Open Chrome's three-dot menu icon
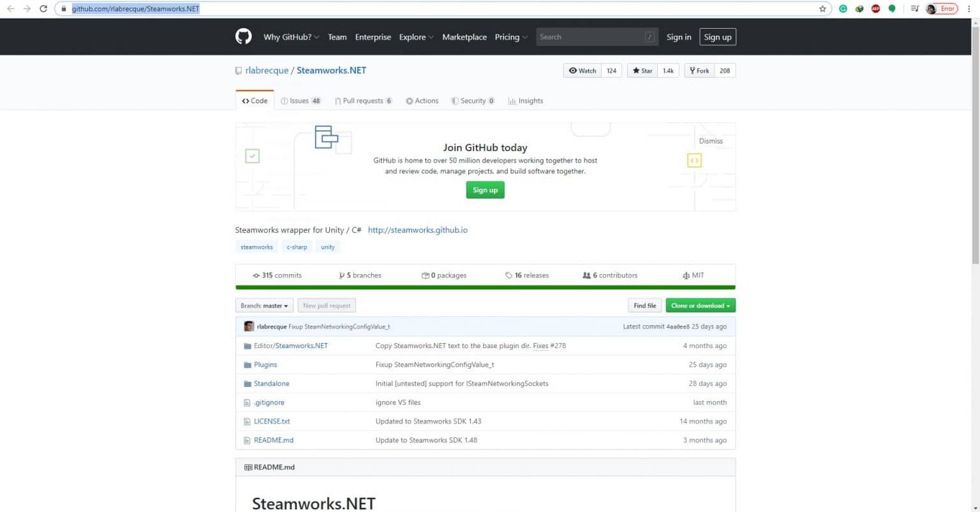This screenshot has height=512, width=980. (969, 9)
